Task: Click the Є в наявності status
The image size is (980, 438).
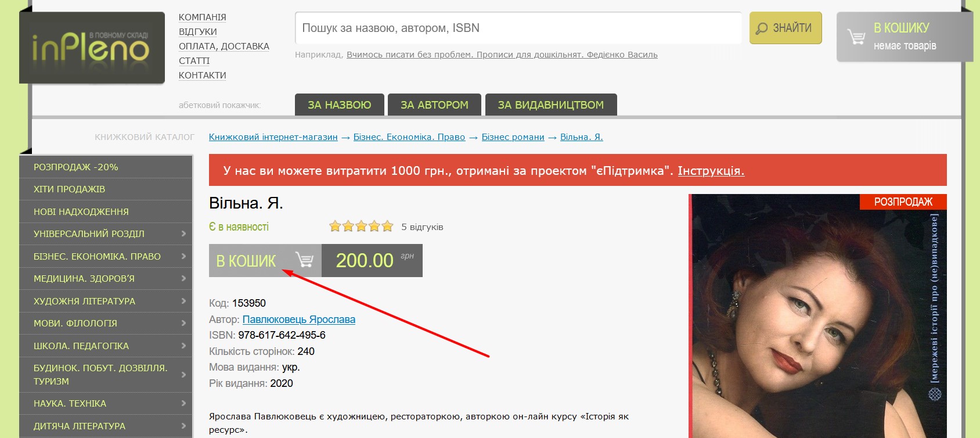Action: (239, 227)
